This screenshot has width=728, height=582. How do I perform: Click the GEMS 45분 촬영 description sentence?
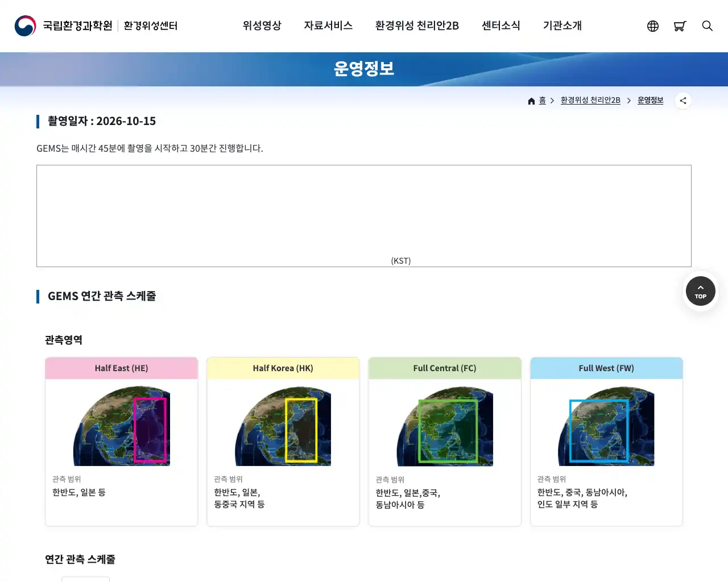150,148
